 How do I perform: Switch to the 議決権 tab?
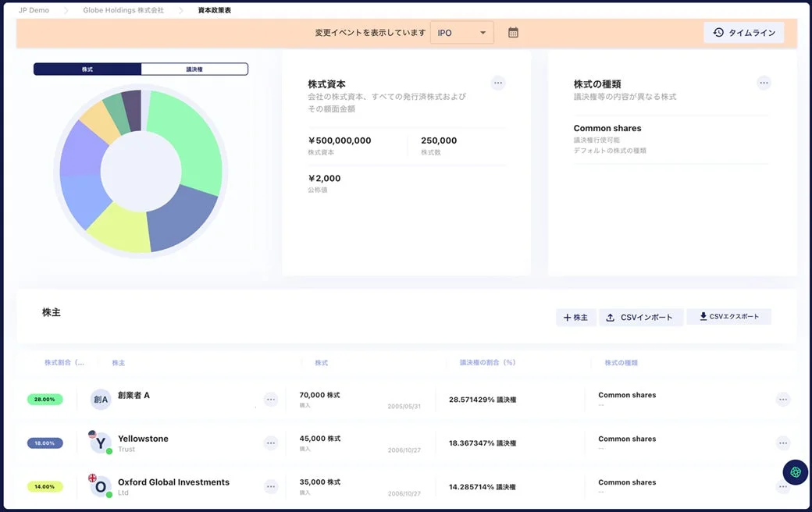(194, 69)
